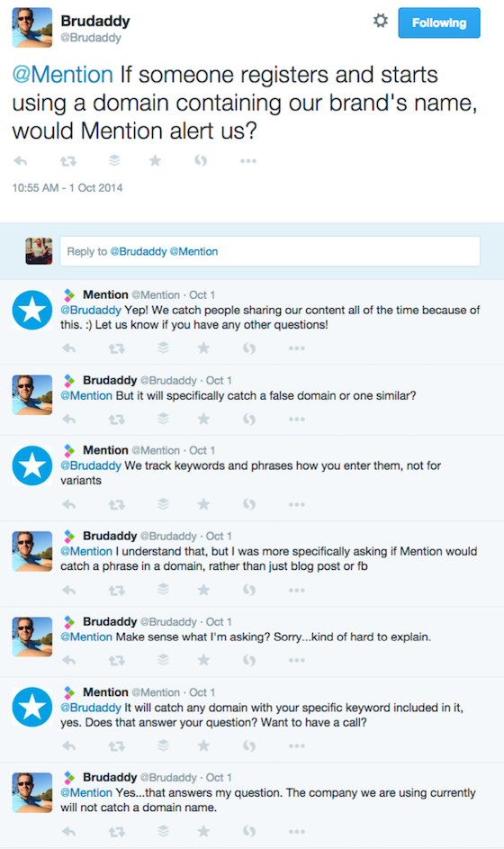Screen dimensions: 504x849
Task: Click Brudaddy's profile photo at the top
Action: point(32,28)
